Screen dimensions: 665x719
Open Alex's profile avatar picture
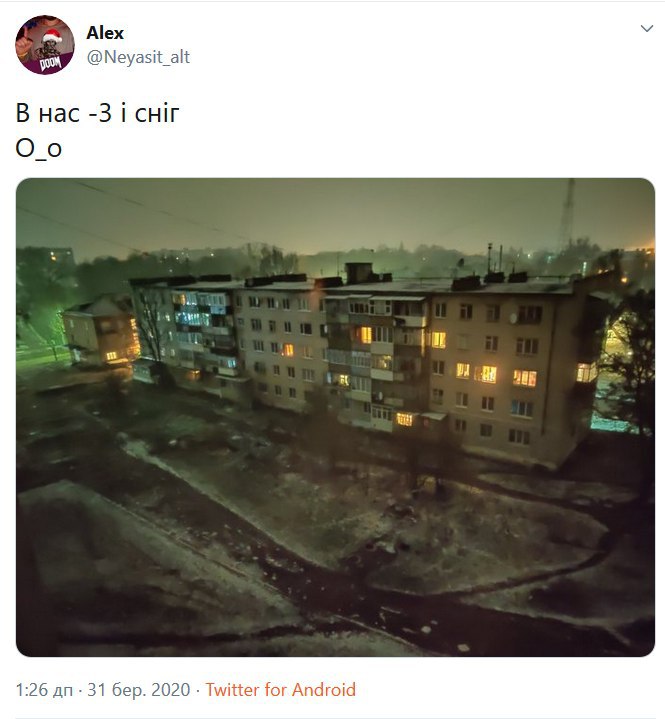click(44, 44)
